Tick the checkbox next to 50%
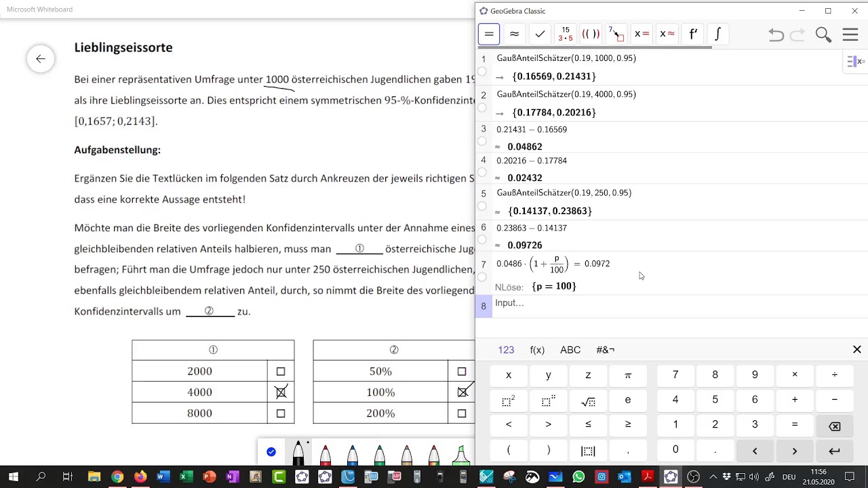This screenshot has height=488, width=868. [x=462, y=371]
